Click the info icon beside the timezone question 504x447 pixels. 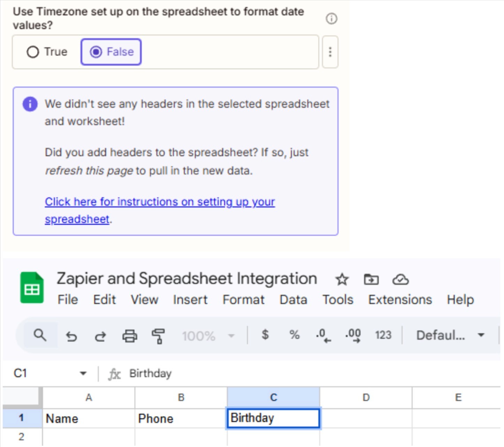click(x=331, y=18)
